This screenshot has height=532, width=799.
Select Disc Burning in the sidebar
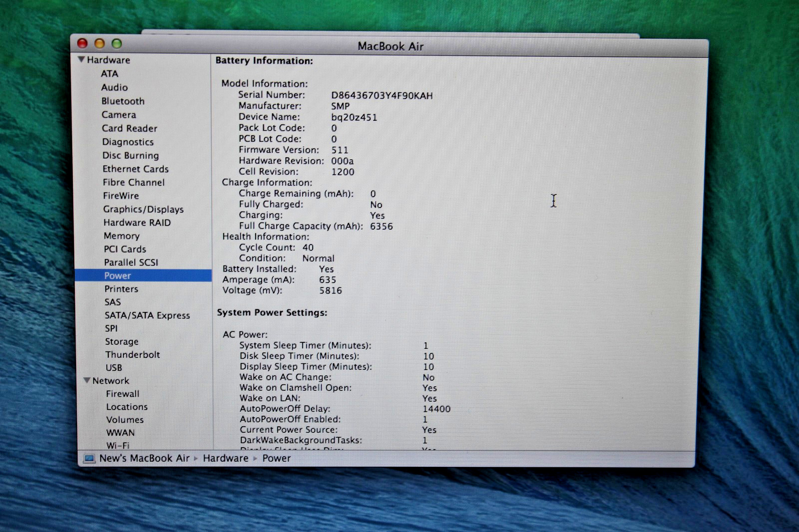pos(131,155)
